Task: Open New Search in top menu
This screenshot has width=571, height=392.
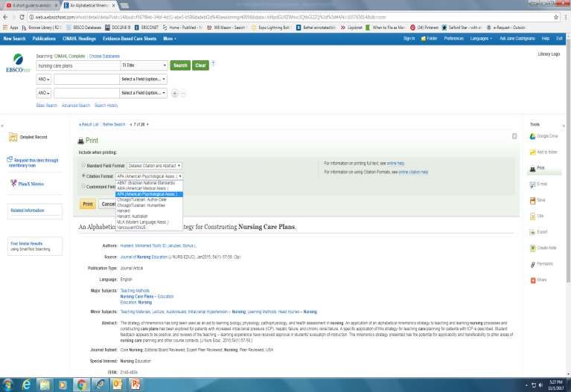Action: coord(15,39)
